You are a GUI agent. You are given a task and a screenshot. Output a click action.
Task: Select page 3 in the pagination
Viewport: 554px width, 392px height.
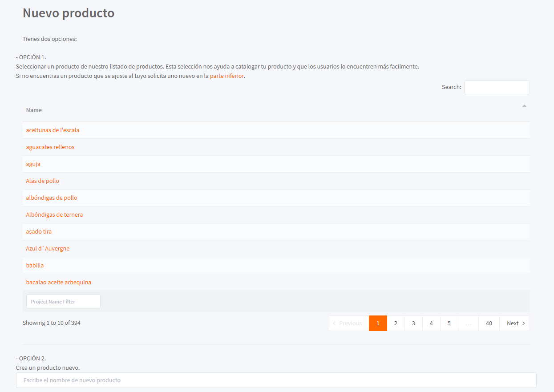tap(413, 323)
